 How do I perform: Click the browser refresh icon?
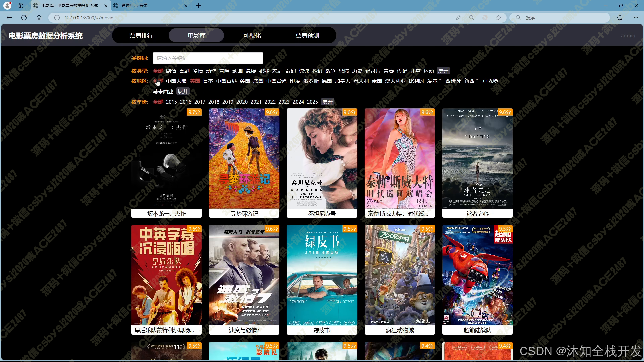(24, 18)
